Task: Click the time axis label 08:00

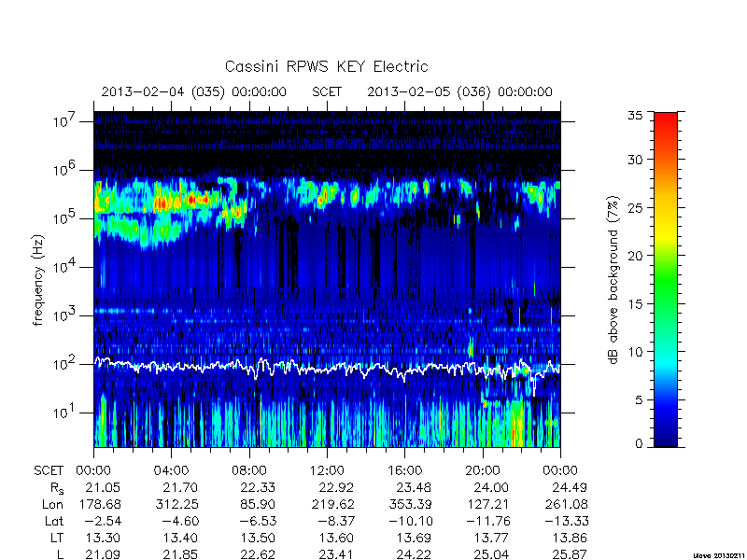Action: point(249,471)
